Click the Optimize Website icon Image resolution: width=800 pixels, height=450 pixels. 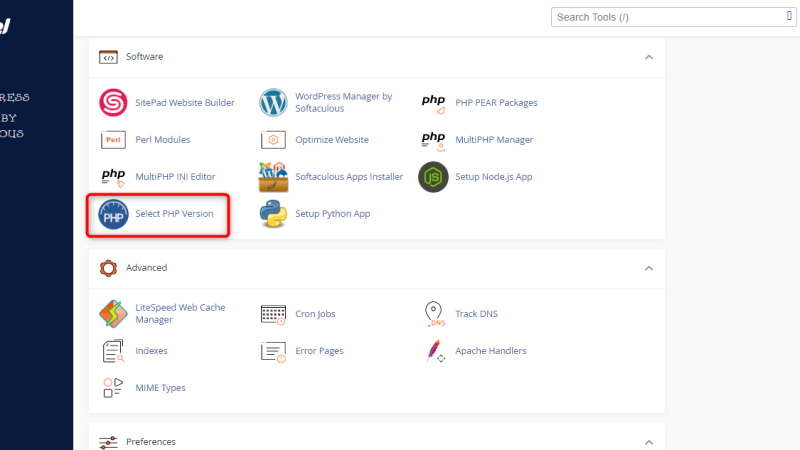[273, 140]
